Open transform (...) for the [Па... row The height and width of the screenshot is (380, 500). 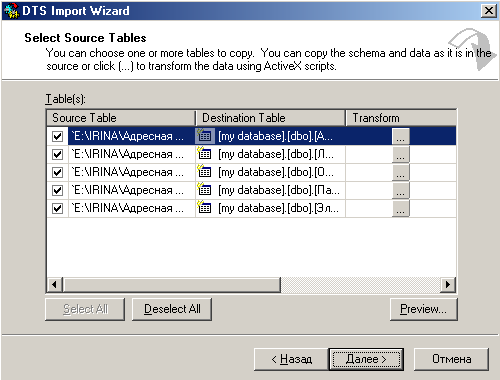click(401, 190)
